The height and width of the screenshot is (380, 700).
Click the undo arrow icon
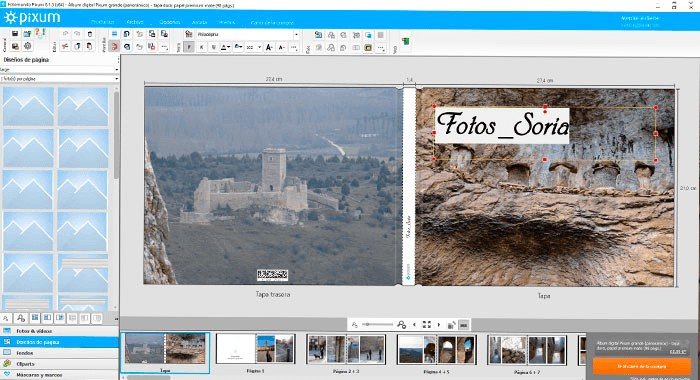65,34
